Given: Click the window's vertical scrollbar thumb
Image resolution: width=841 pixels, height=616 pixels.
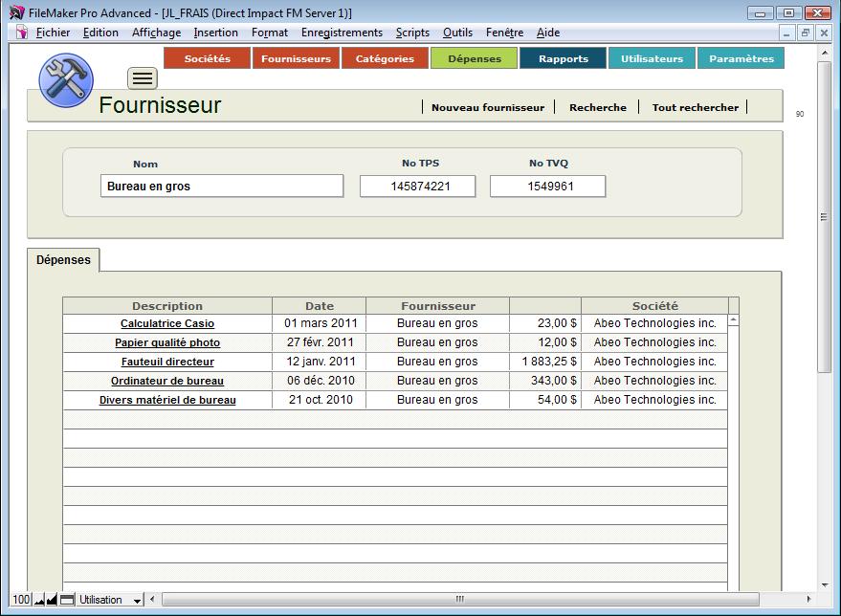Looking at the screenshot, I should (x=824, y=216).
